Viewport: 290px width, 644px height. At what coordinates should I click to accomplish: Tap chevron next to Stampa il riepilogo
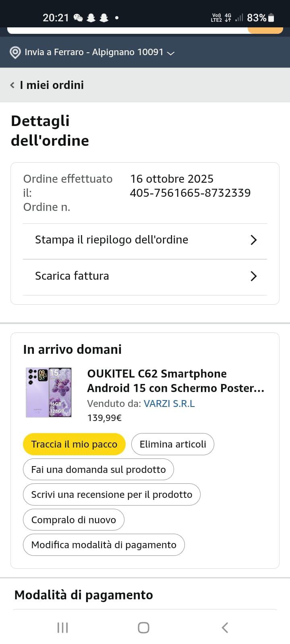coord(253,240)
